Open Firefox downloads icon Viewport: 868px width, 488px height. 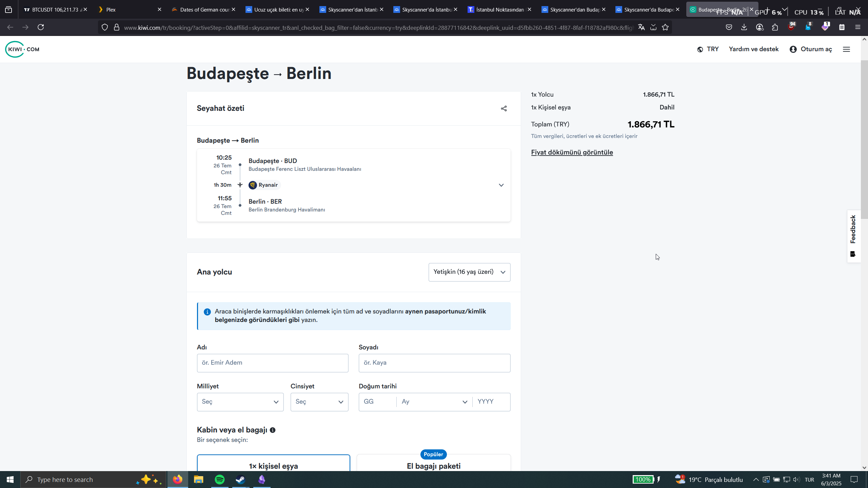pos(744,27)
